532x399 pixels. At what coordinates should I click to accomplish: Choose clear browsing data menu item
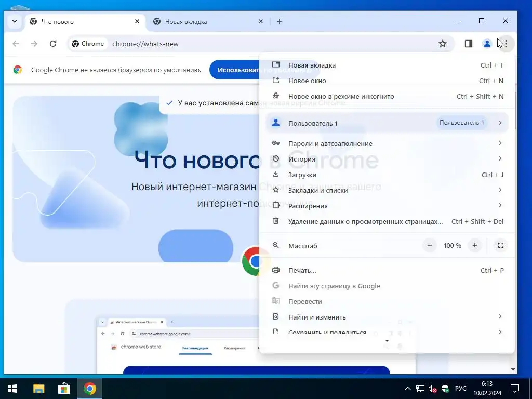[x=387, y=221]
